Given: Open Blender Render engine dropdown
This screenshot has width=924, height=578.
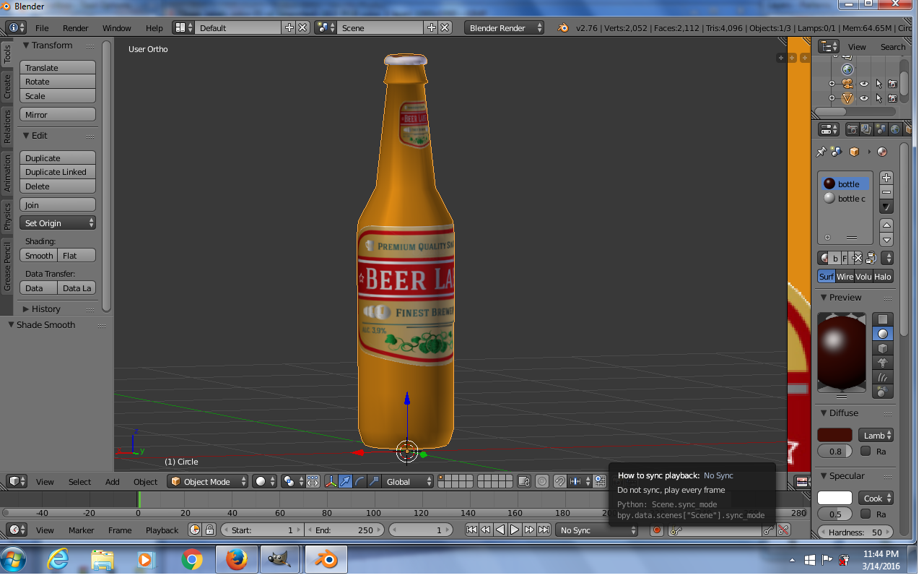Looking at the screenshot, I should pos(504,27).
